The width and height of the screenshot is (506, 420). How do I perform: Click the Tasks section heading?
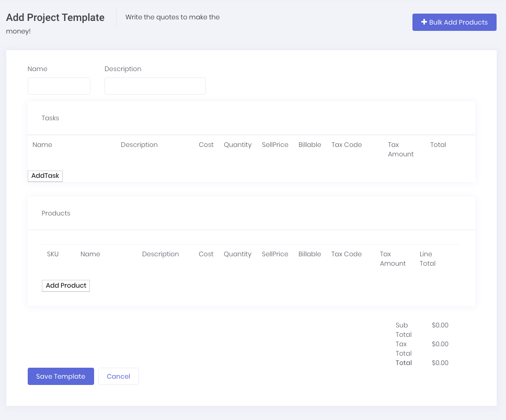[x=50, y=118]
